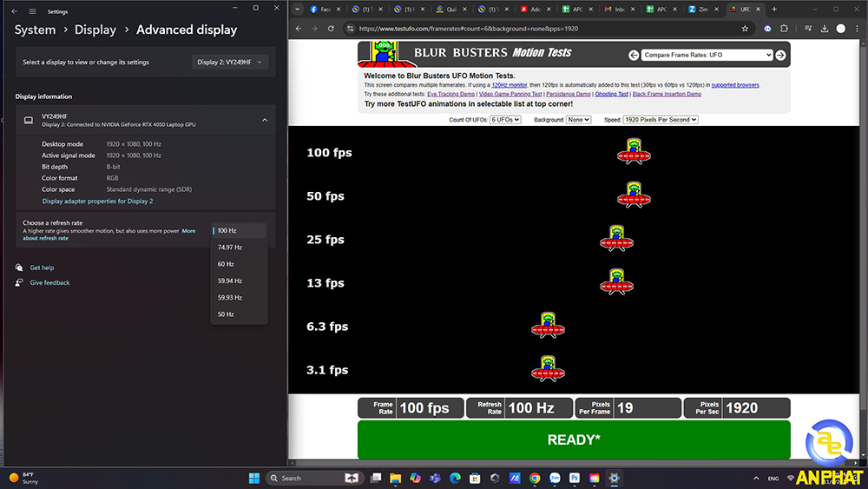Screen dimensions: 868x489
Task: Select 74.97 Hz refresh rate option
Action: (240, 248)
